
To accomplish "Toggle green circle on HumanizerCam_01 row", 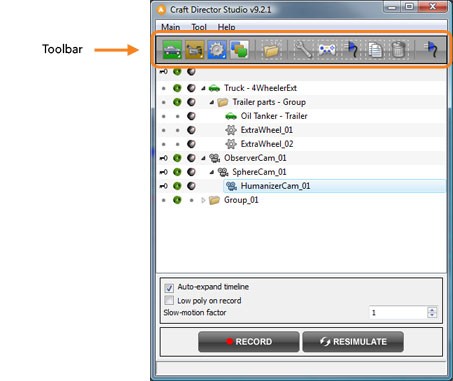I will tap(177, 186).
